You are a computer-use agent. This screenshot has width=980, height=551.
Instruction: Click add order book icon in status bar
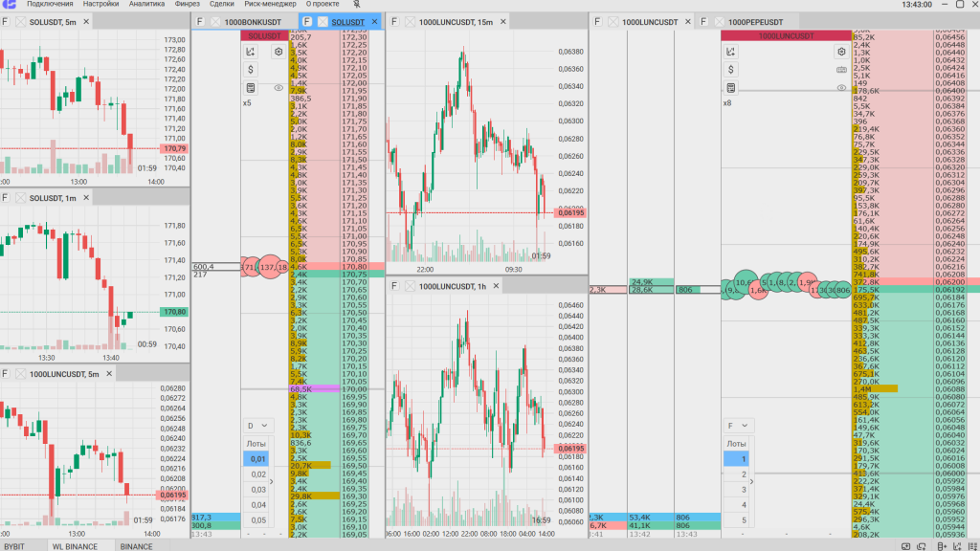tap(942, 546)
